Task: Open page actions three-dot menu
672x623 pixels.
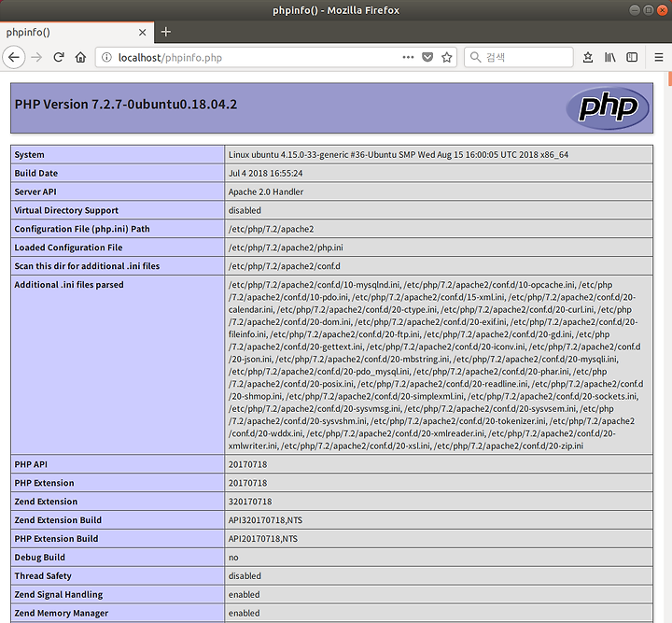Action: (408, 58)
